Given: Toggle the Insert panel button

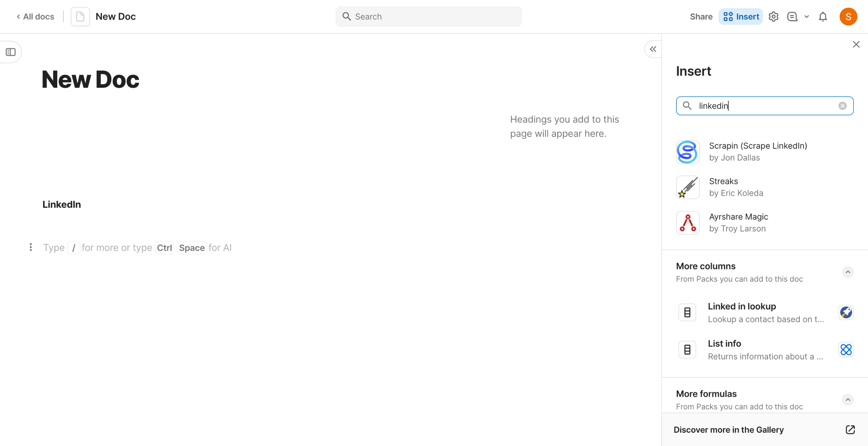Looking at the screenshot, I should [x=741, y=17].
